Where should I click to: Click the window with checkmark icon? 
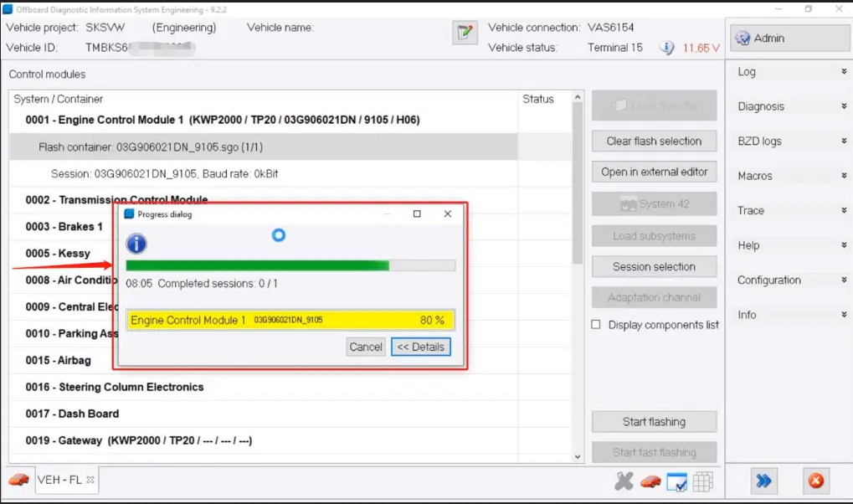676,481
